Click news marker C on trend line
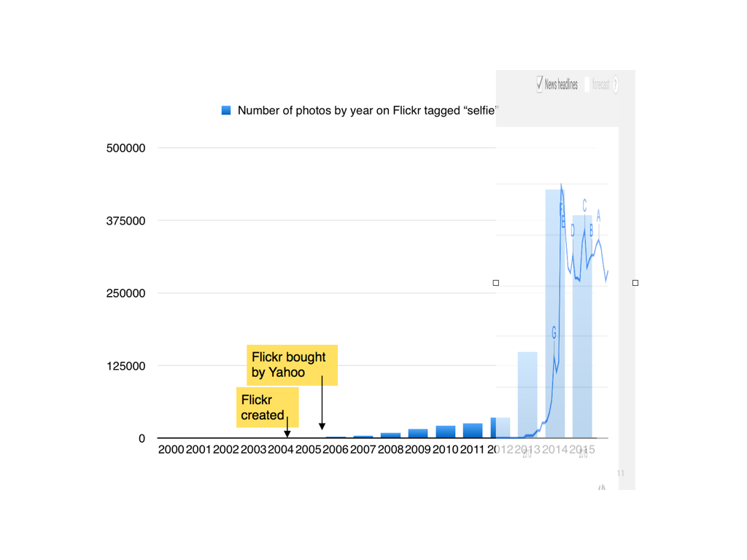The height and width of the screenshot is (560, 747). point(584,205)
